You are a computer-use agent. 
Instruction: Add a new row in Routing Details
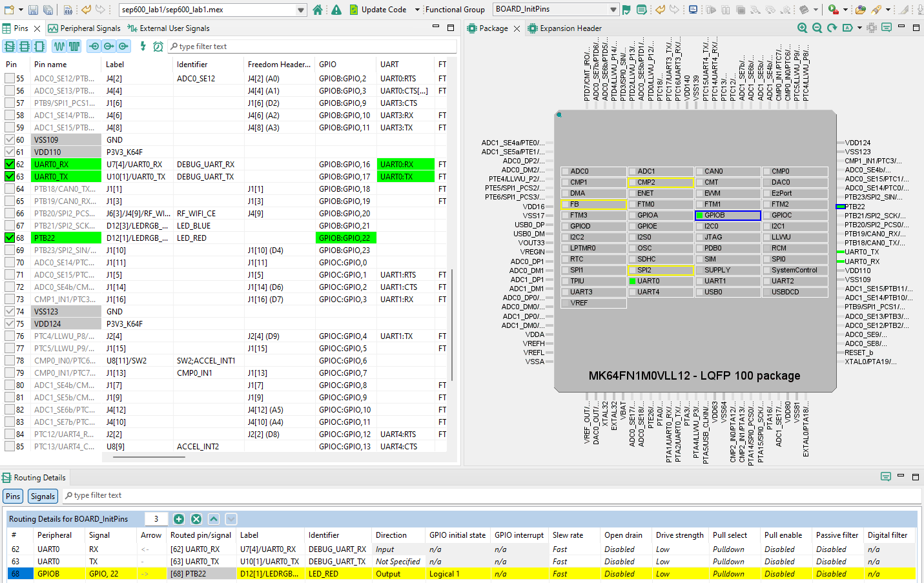point(179,518)
